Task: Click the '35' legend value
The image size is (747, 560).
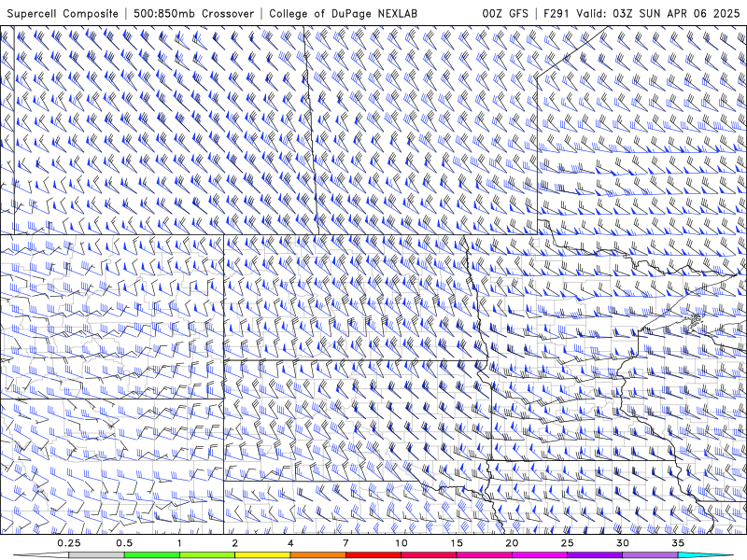Action: pos(678,543)
